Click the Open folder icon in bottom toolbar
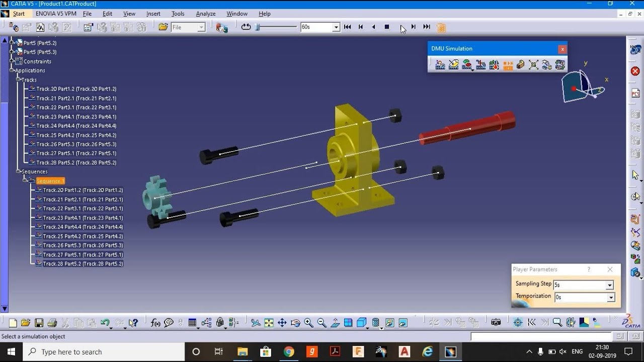644x362 pixels. tap(26, 323)
